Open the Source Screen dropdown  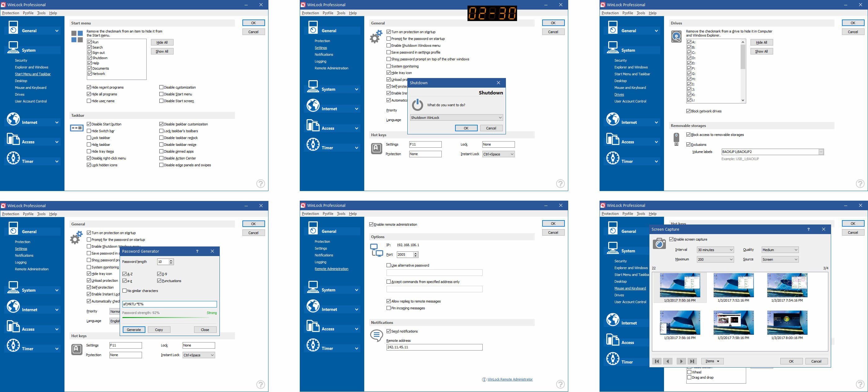coord(780,259)
